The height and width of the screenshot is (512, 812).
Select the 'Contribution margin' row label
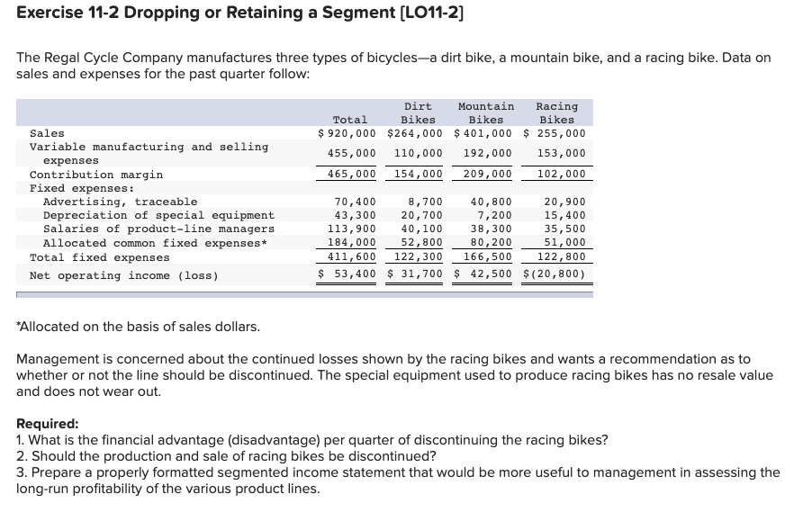tap(96, 175)
